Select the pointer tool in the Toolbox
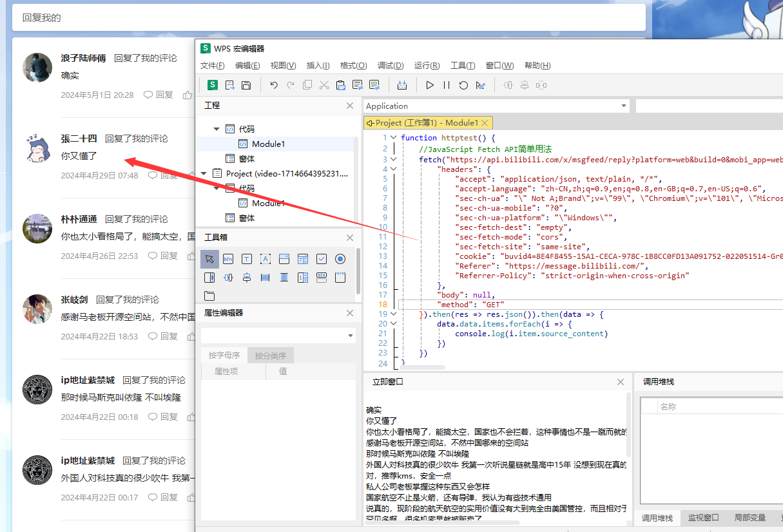 209,259
